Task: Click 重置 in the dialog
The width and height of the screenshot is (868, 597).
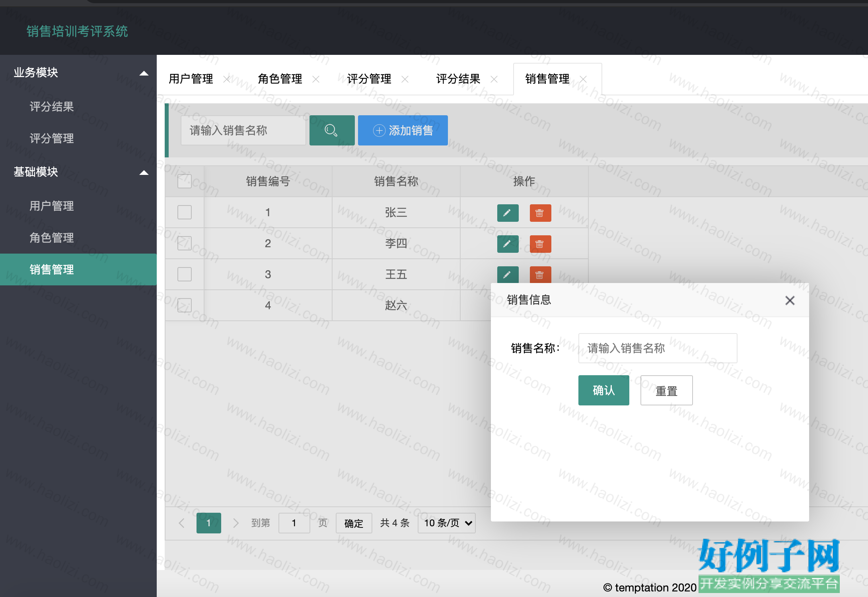Action: click(x=667, y=390)
